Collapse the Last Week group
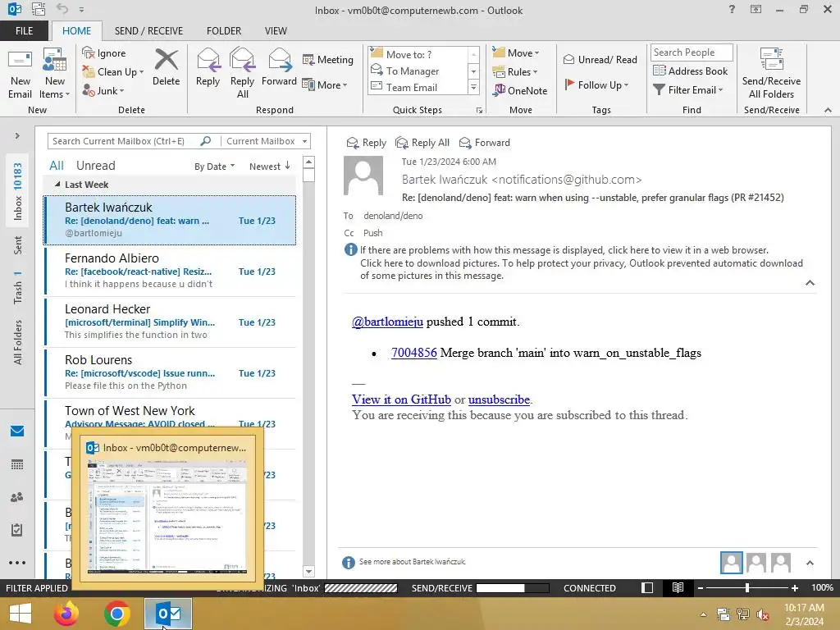This screenshot has width=840, height=630. coord(57,184)
